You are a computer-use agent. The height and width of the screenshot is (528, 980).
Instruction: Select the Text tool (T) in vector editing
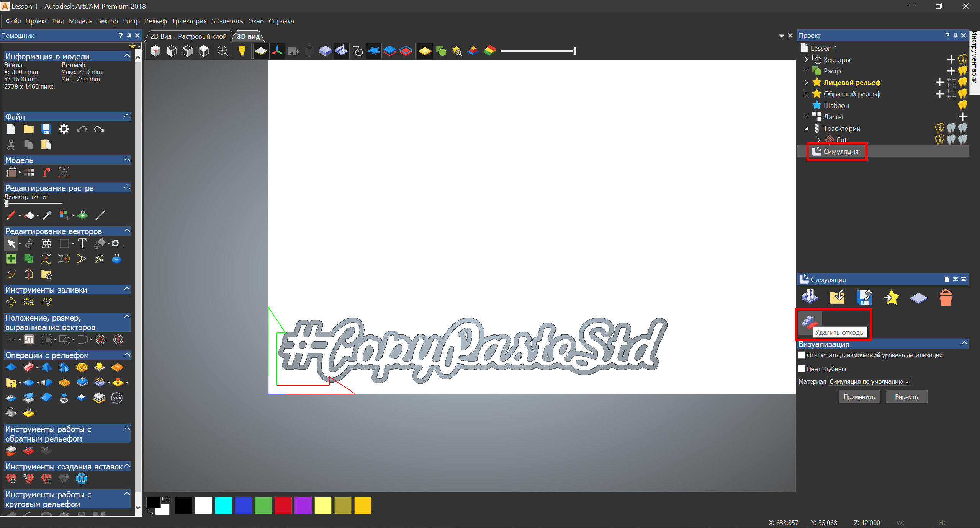click(x=82, y=244)
